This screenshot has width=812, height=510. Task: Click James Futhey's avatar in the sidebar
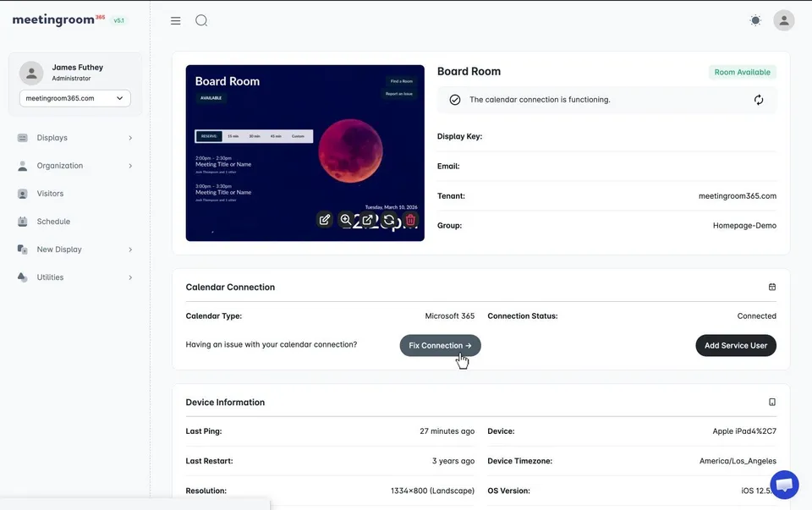click(x=31, y=73)
